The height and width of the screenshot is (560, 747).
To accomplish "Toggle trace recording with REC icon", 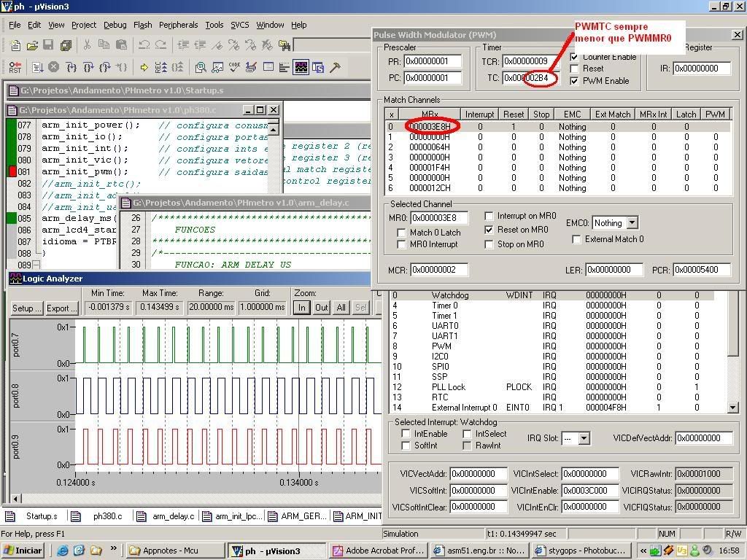I will tap(161, 67).
